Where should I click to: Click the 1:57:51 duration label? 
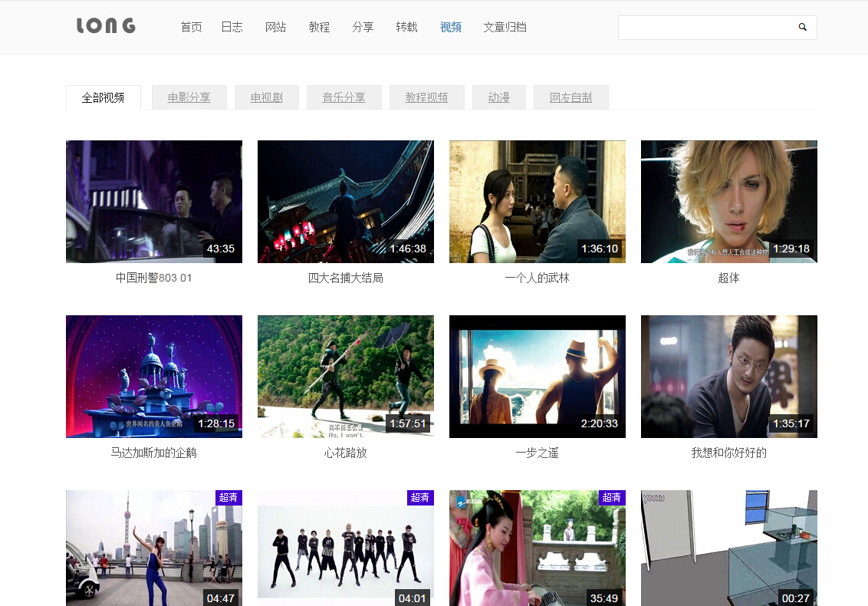408,423
